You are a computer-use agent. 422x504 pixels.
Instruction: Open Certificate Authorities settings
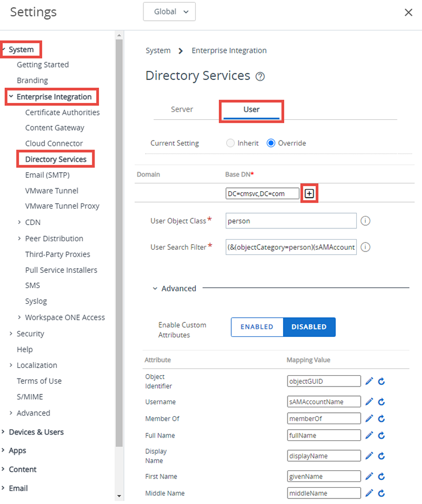62,112
